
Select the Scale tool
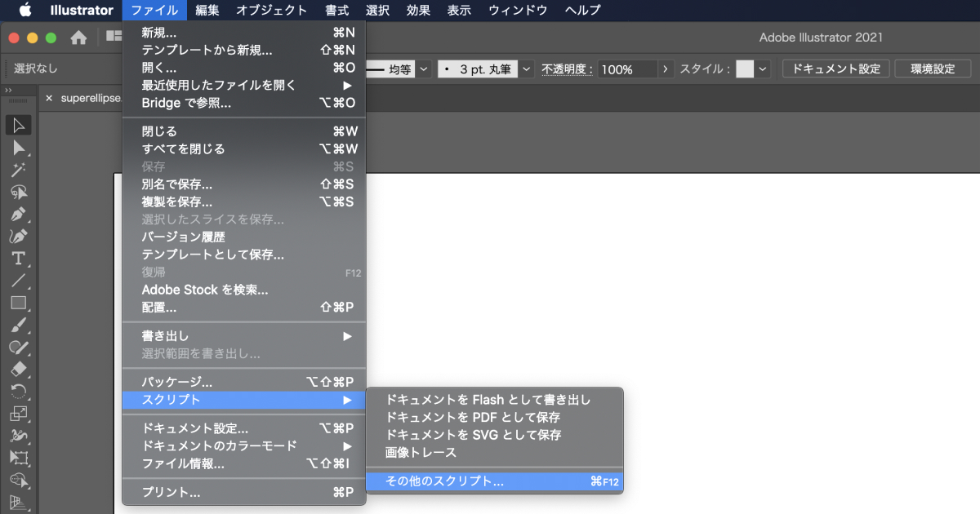pyautogui.click(x=19, y=413)
